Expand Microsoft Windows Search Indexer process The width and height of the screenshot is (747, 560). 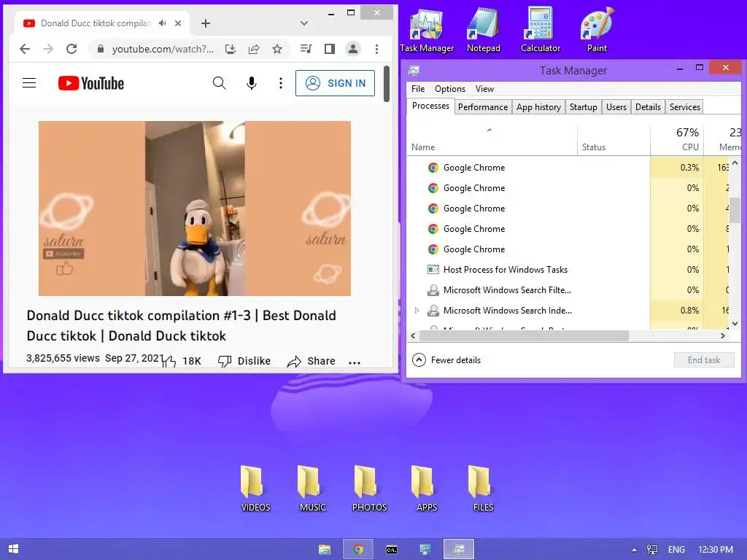point(417,311)
